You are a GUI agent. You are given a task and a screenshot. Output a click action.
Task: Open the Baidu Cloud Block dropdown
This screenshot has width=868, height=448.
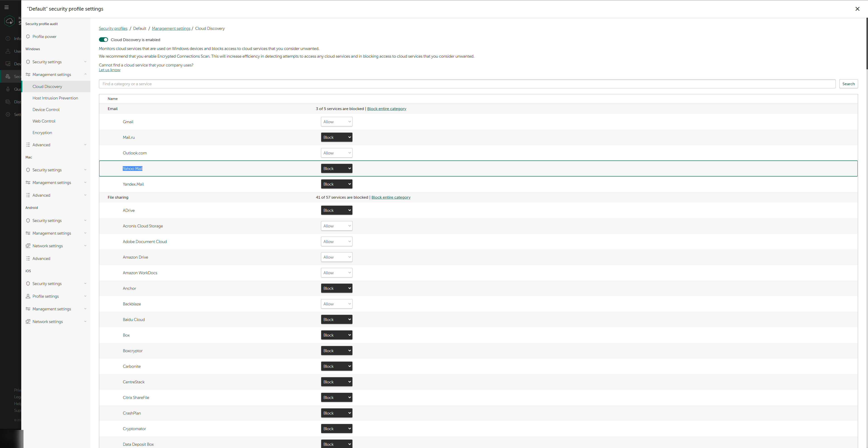click(x=336, y=320)
